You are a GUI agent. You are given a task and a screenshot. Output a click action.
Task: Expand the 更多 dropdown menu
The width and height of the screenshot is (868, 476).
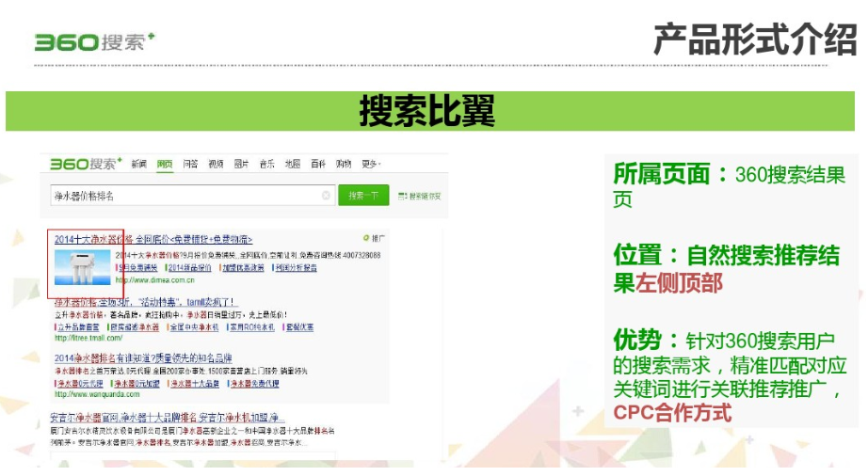click(x=371, y=165)
